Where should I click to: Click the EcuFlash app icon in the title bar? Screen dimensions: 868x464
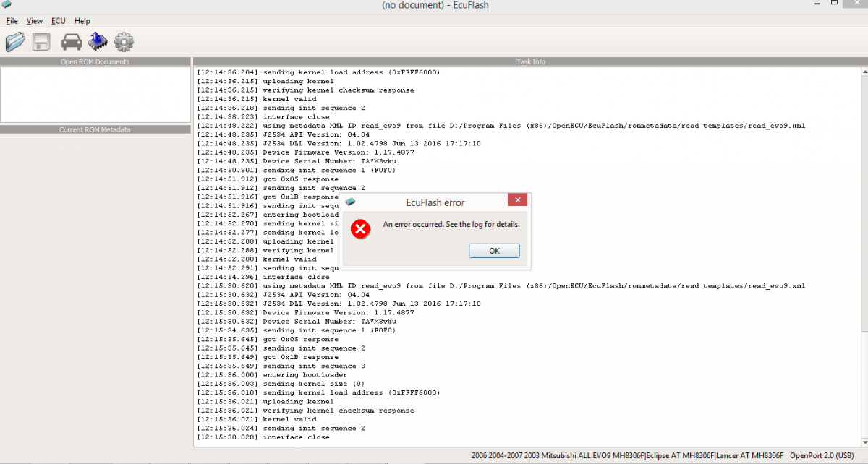pyautogui.click(x=7, y=6)
